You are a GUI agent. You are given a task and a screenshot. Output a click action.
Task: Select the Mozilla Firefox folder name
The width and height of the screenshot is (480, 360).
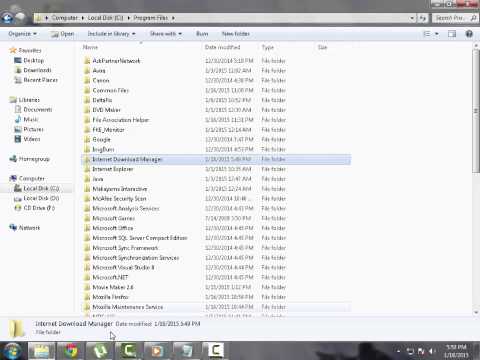pos(110,297)
